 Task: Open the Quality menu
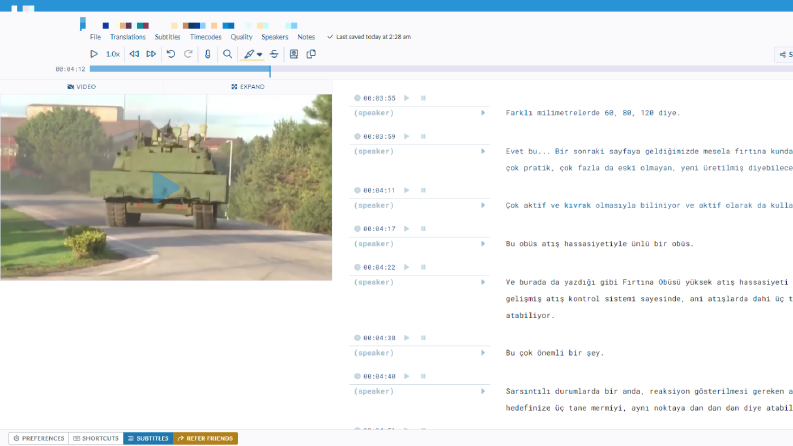242,37
